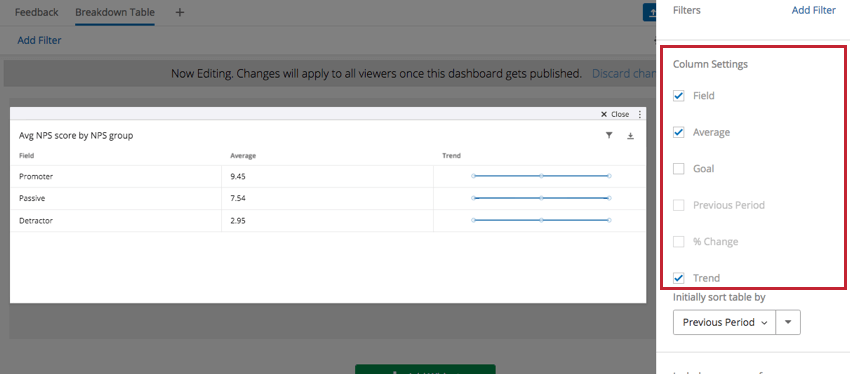This screenshot has width=850, height=374.
Task: Click the Detractor trend sparkline
Action: (541, 220)
